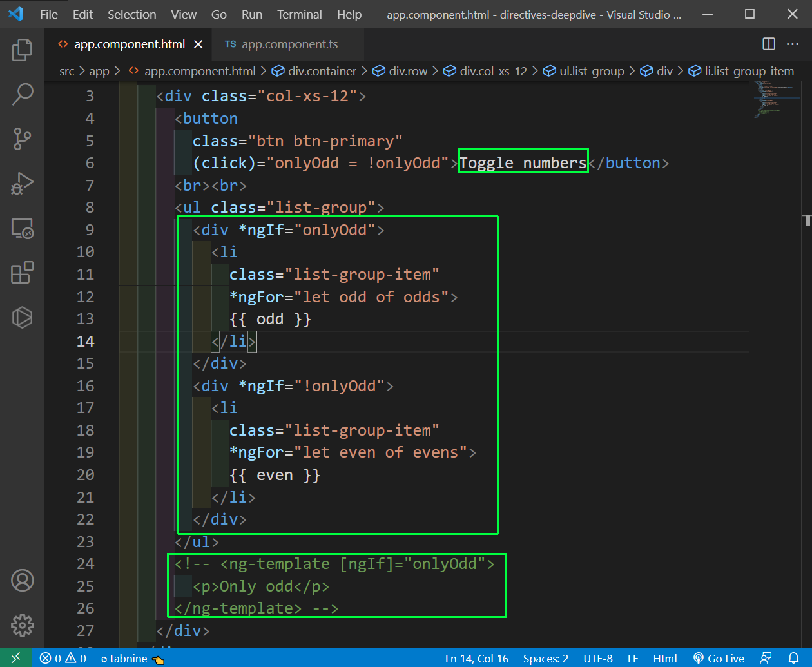
Task: Open the Extensions view
Action: (22, 273)
